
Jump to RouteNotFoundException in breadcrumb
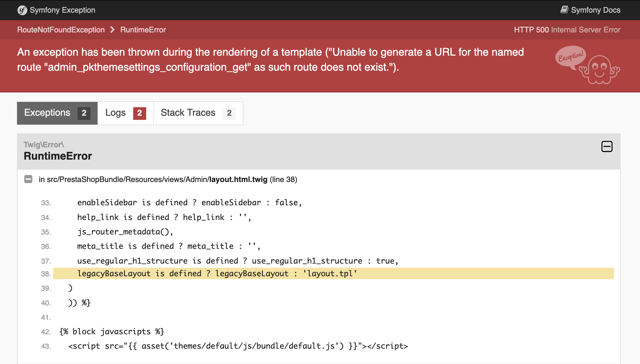click(61, 30)
